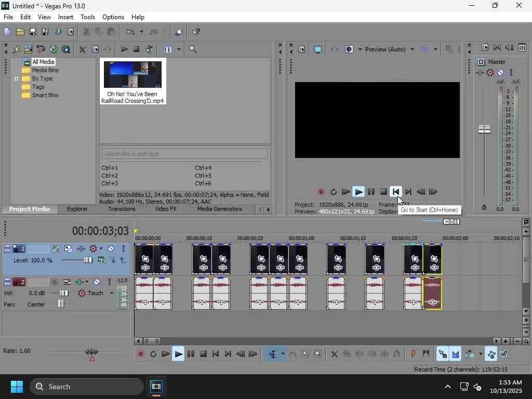Toggle Automatic Crossfades button
Screen dimensions: 532x399
[455, 354]
